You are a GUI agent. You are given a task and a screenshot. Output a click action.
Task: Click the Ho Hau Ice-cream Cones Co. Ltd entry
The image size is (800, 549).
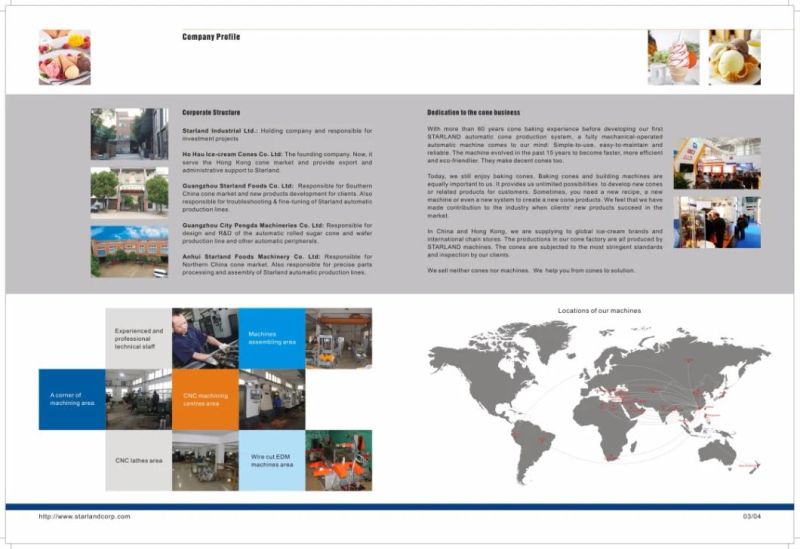pos(277,162)
